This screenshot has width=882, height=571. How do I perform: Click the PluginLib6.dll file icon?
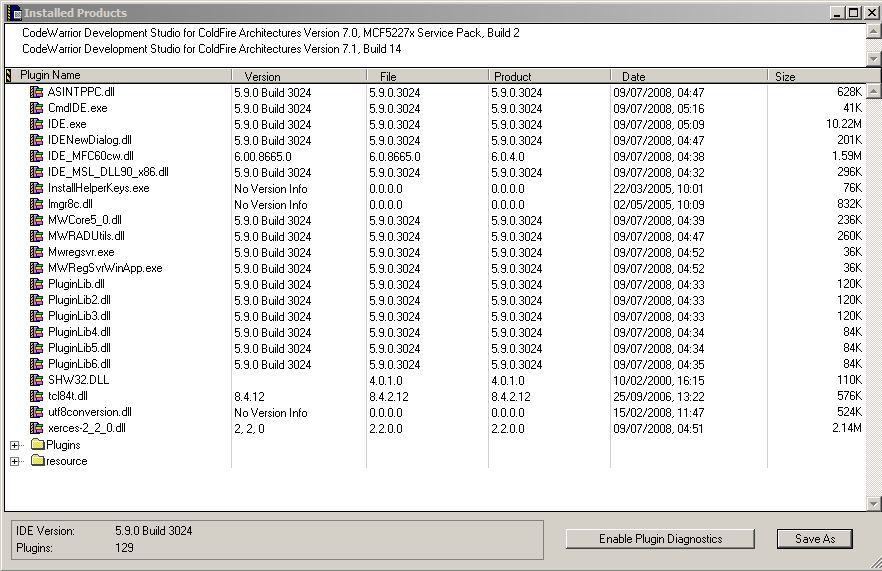37,365
